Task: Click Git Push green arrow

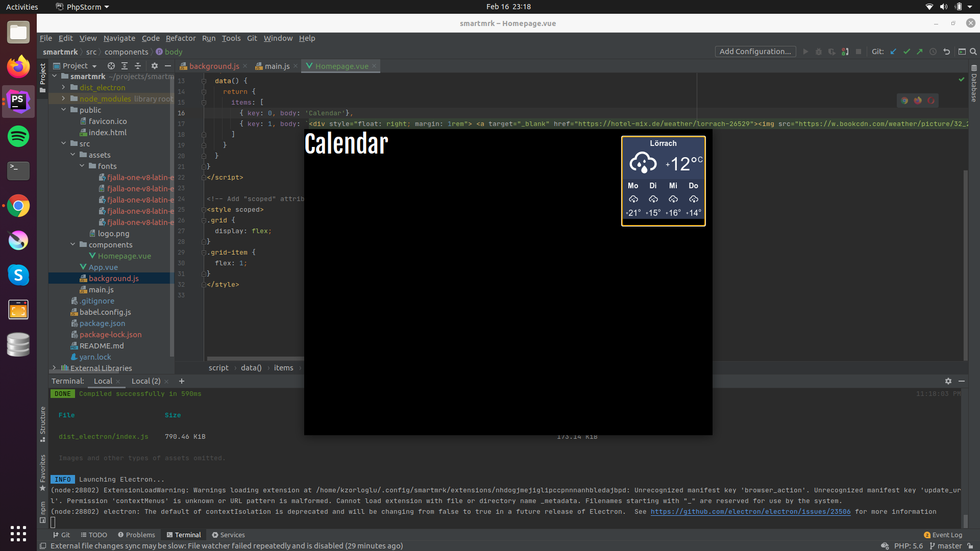Action: pos(920,52)
